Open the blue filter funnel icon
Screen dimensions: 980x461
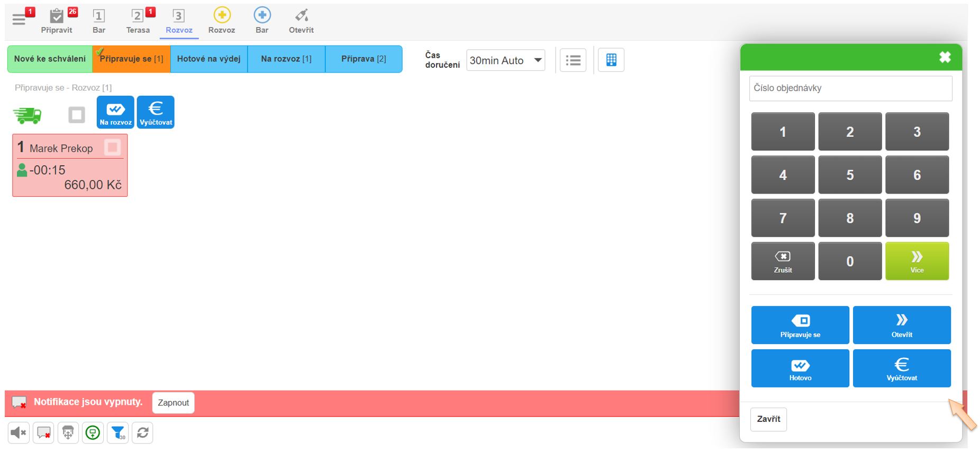click(x=117, y=433)
